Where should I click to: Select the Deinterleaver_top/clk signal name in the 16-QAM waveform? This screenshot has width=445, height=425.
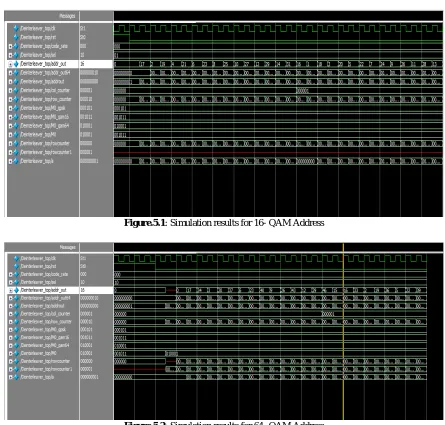point(38,28)
